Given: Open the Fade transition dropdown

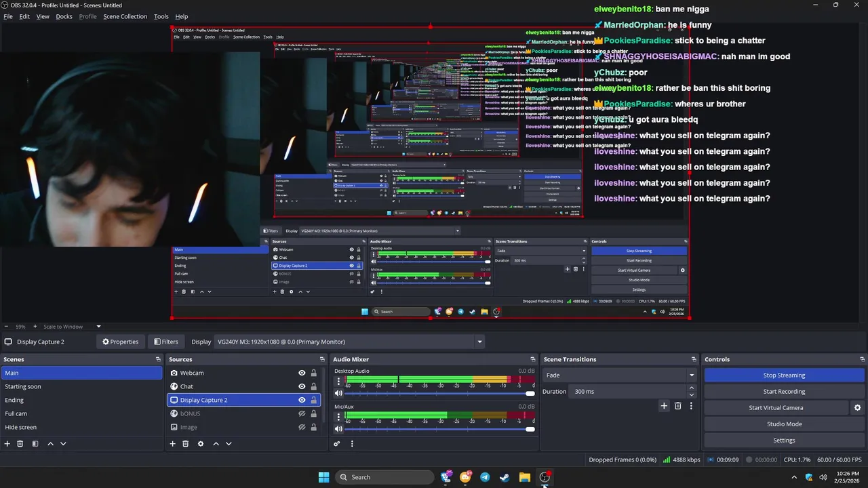Looking at the screenshot, I should pos(620,375).
